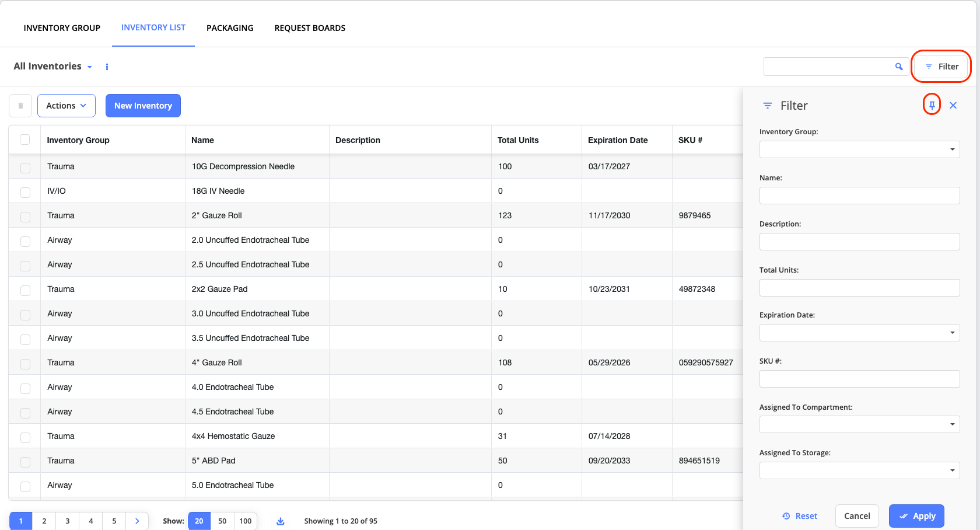Go to page 4
Screen dimensions: 980x530
click(91, 521)
